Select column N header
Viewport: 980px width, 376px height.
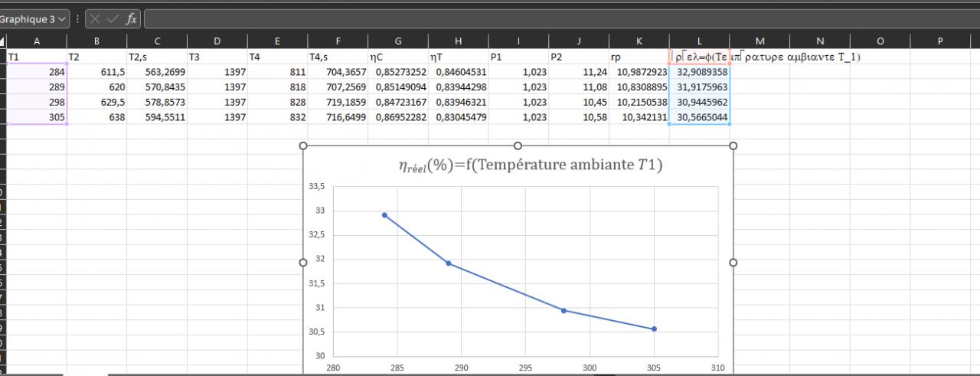pos(820,41)
